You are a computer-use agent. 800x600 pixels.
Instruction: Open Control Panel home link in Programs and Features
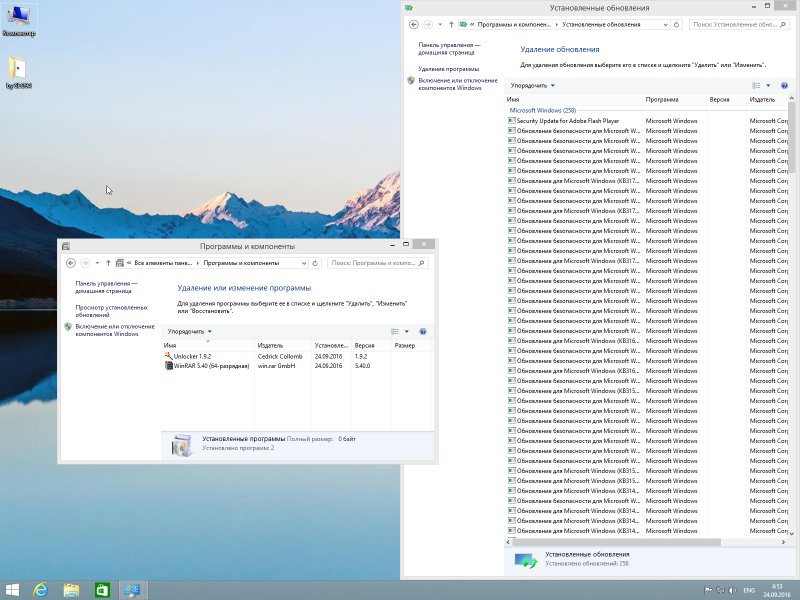tap(106, 287)
